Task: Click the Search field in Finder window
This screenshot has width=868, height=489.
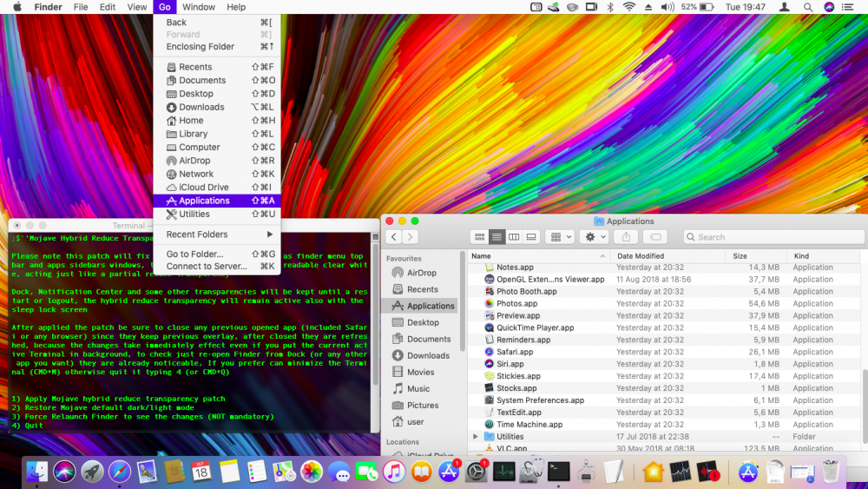Action: 773,237
